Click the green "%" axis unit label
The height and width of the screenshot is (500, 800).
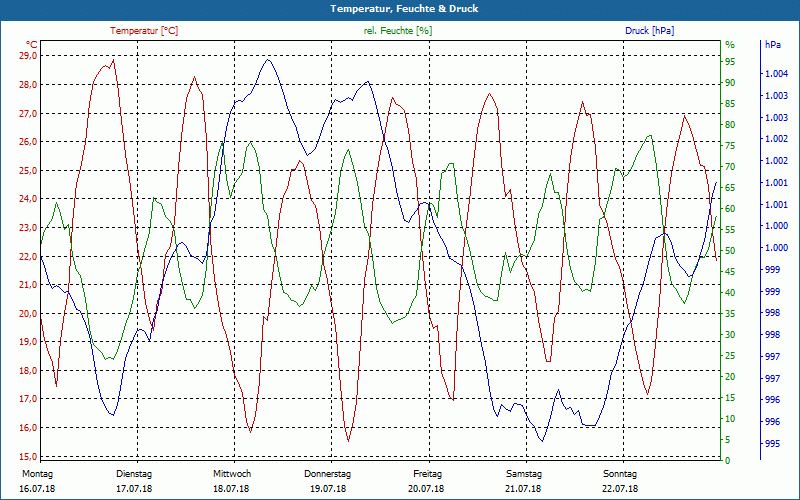coord(730,45)
